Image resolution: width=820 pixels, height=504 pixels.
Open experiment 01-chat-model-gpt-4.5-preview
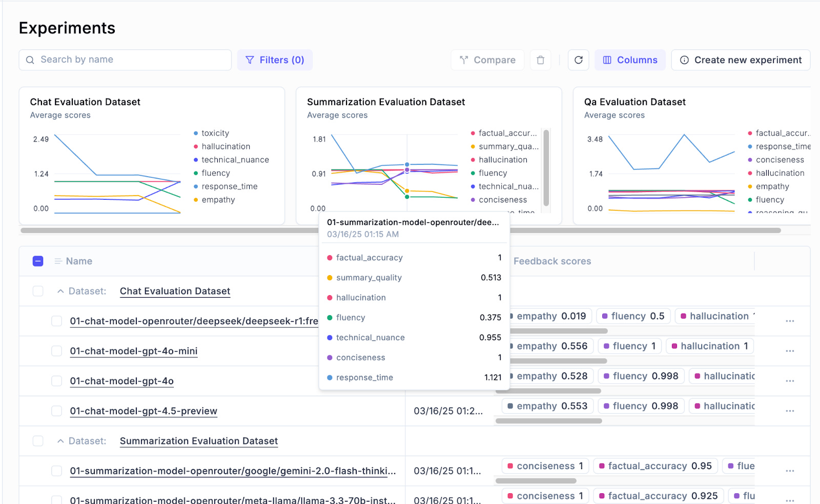pos(143,411)
